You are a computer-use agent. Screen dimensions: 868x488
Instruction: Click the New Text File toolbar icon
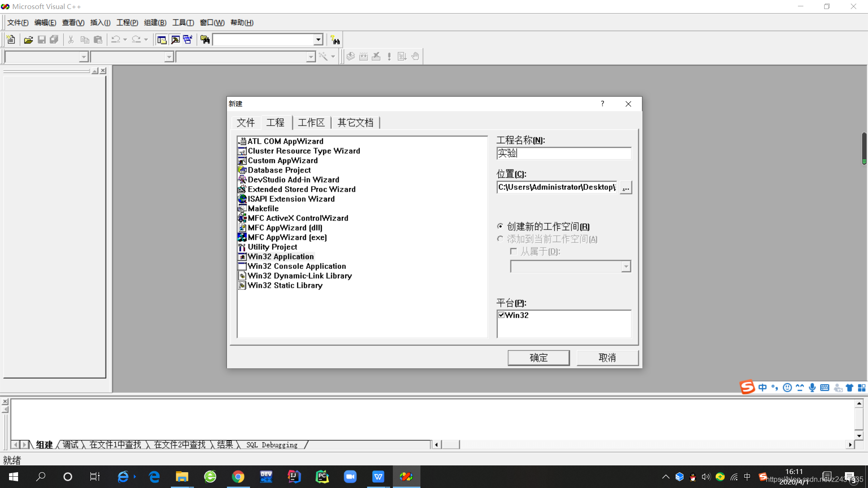[11, 40]
